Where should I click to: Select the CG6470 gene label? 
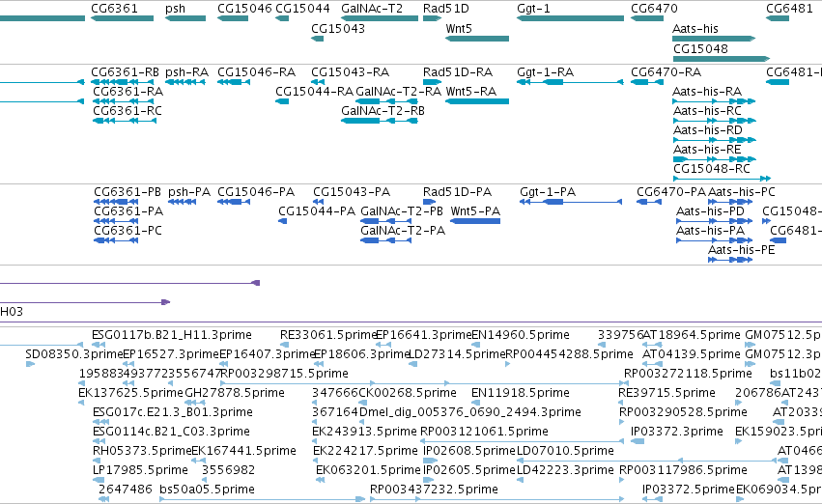654,9
